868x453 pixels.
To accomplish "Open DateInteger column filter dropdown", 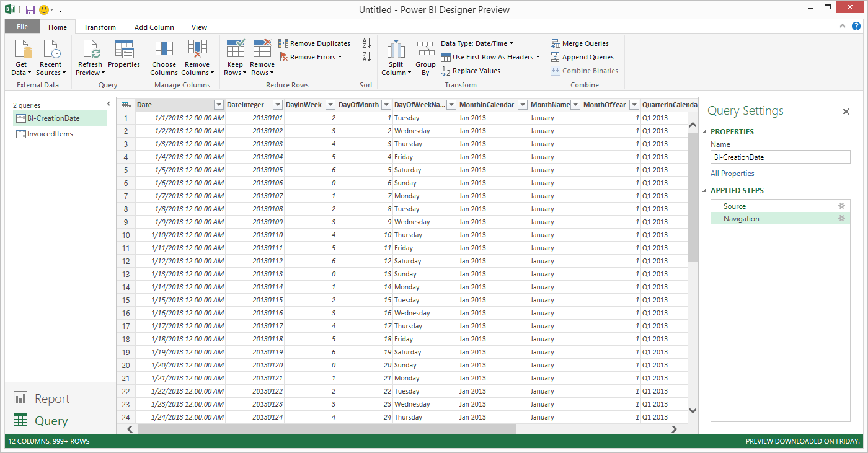I will click(277, 105).
